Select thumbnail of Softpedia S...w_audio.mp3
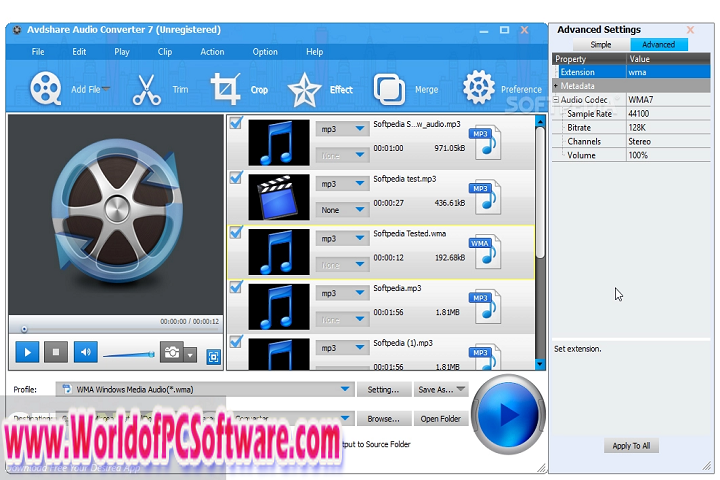 pyautogui.click(x=279, y=142)
